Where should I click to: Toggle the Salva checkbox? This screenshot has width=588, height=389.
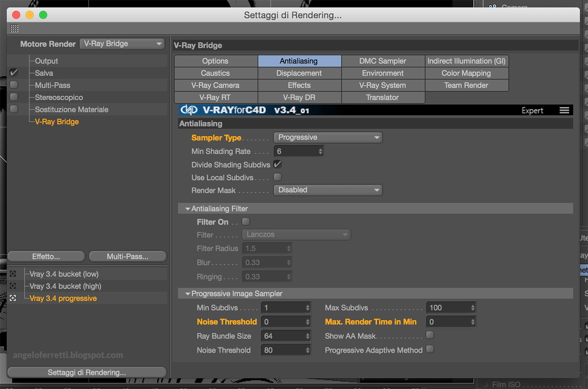click(x=14, y=72)
